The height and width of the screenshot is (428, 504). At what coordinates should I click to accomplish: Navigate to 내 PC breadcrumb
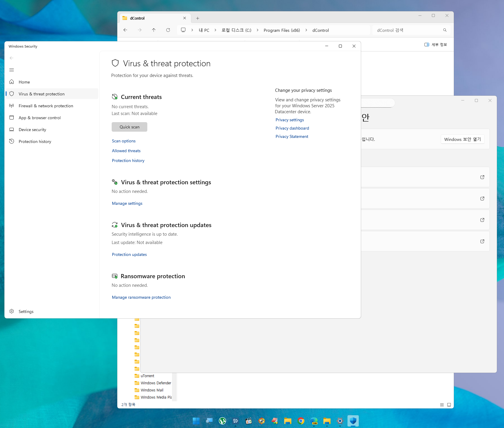click(204, 30)
